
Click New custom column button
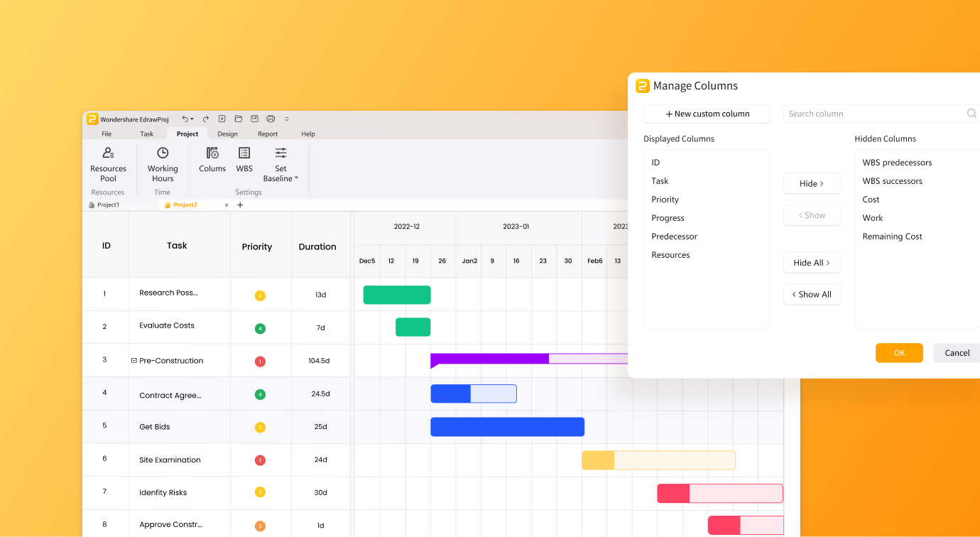(707, 114)
